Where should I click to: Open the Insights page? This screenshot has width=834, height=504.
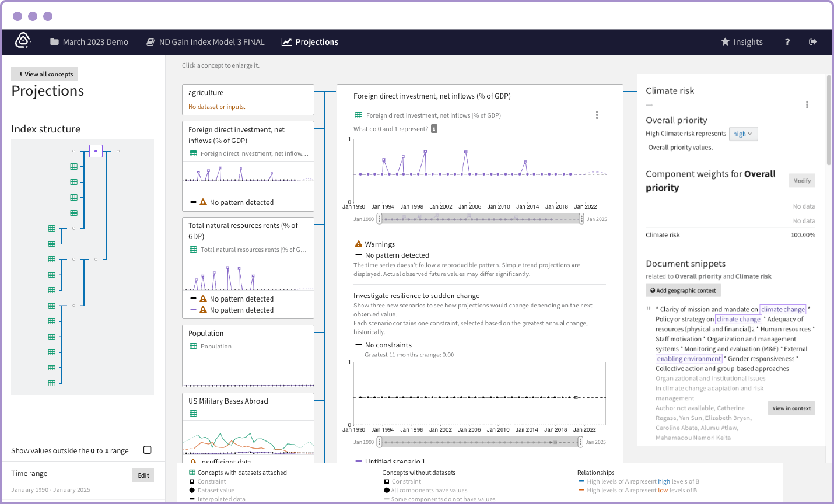click(x=742, y=42)
